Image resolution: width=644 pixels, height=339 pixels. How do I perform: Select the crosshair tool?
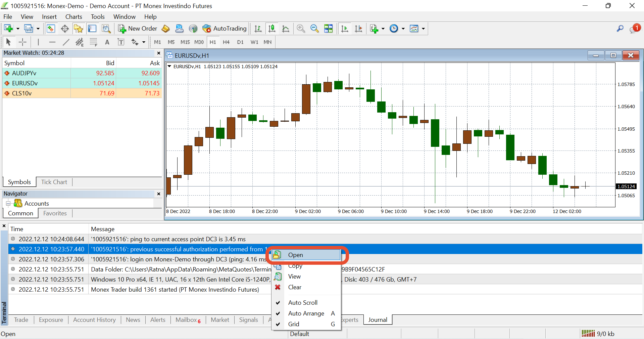pyautogui.click(x=22, y=42)
